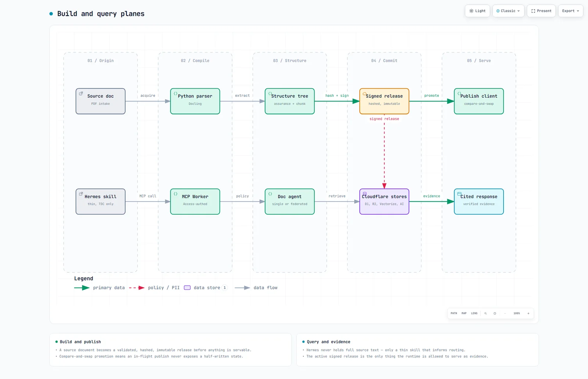Start Present fullscreen mode
This screenshot has height=379, width=588.
(541, 11)
